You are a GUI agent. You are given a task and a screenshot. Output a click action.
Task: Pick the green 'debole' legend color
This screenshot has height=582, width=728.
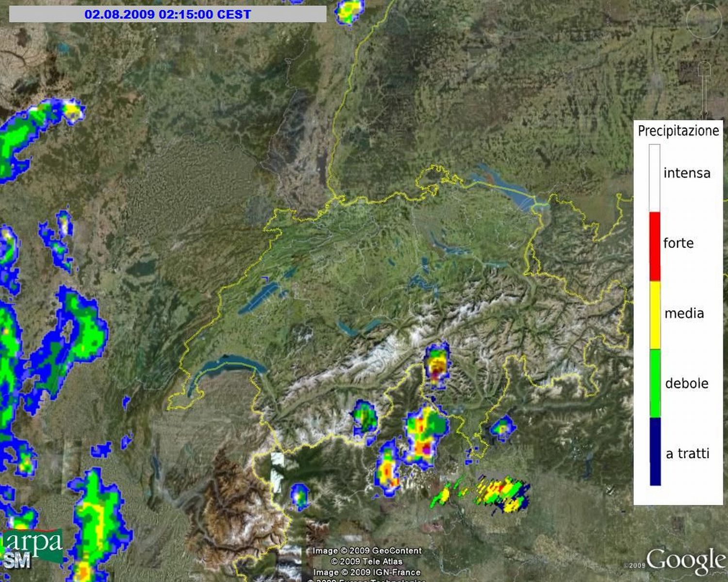click(x=655, y=384)
